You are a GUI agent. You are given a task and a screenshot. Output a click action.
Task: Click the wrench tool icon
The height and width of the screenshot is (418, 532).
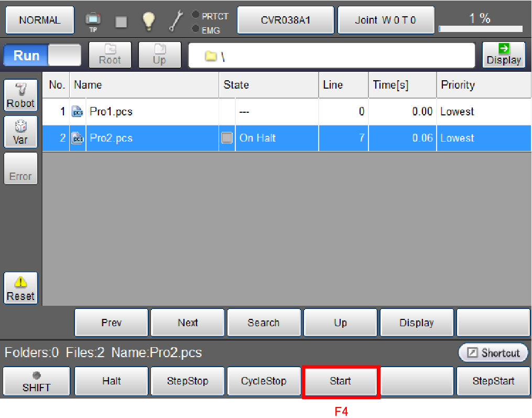[x=176, y=20]
